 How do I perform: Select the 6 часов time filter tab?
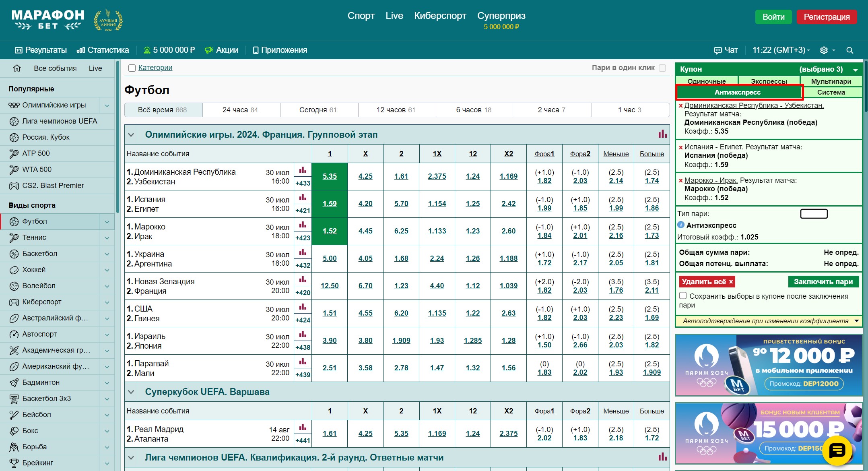click(x=473, y=110)
